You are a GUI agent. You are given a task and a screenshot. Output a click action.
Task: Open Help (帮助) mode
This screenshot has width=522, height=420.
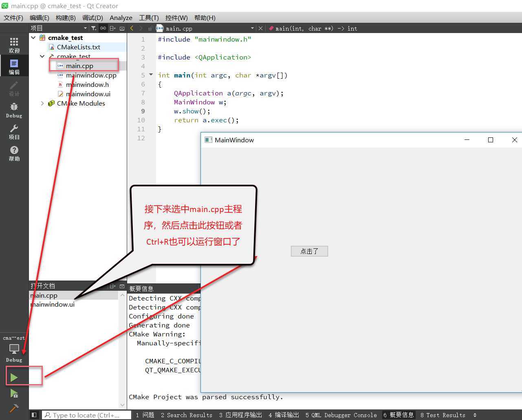[x=14, y=153]
